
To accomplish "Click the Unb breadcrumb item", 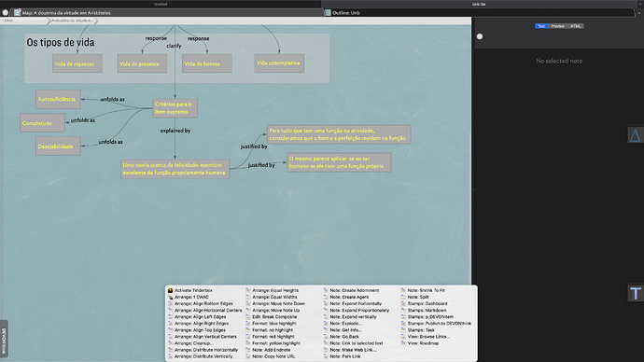I will click(8, 21).
